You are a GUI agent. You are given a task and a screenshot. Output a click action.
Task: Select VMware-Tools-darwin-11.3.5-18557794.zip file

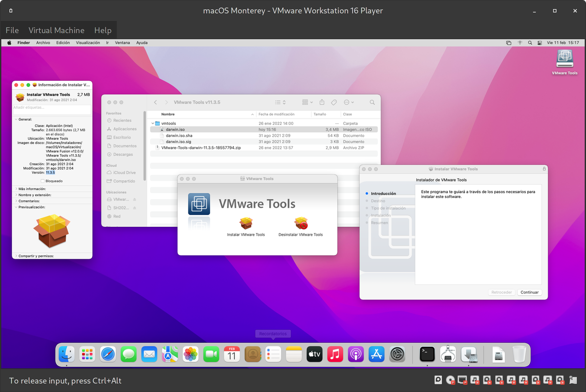264,148
